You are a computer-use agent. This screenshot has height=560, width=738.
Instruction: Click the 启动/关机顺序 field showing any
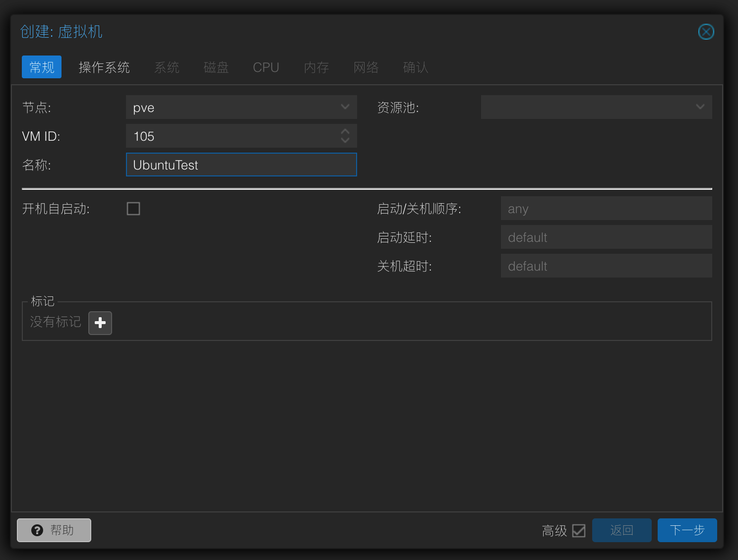(x=606, y=209)
